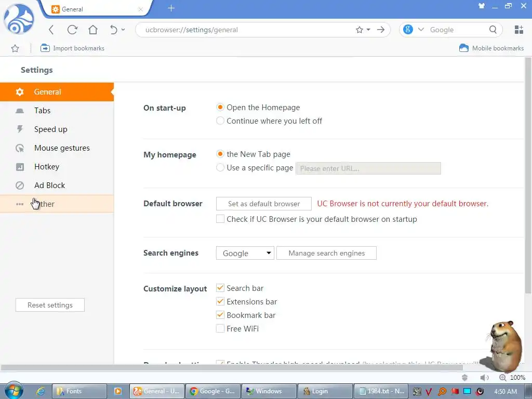Click Set as default browser

coord(263,204)
